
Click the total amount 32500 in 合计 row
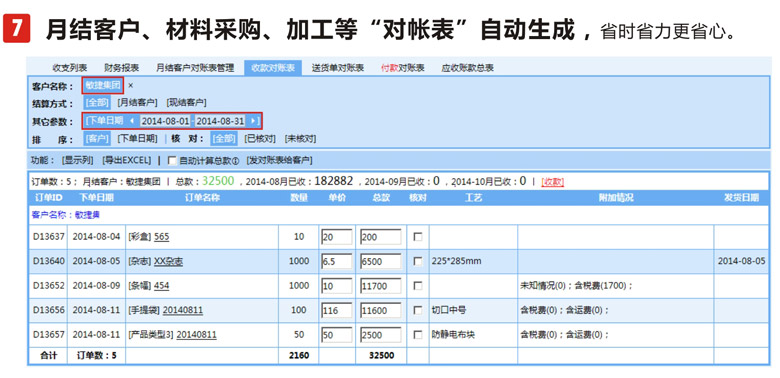point(382,355)
